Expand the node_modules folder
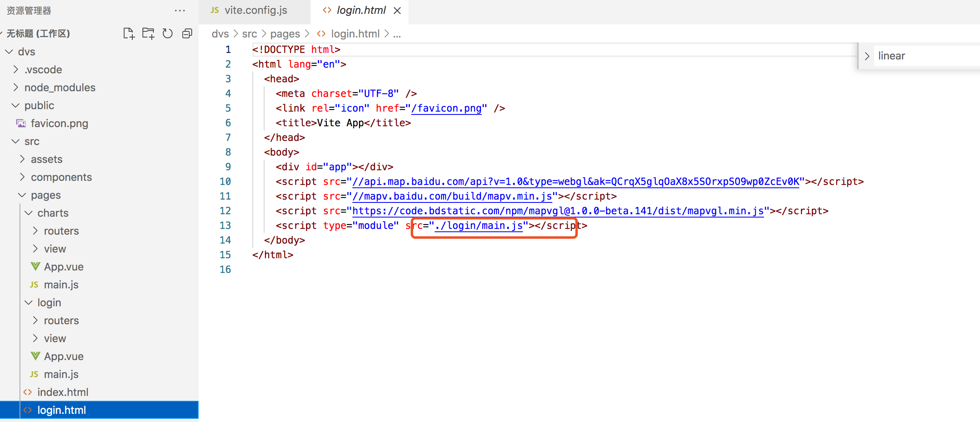The image size is (980, 422). [15, 88]
